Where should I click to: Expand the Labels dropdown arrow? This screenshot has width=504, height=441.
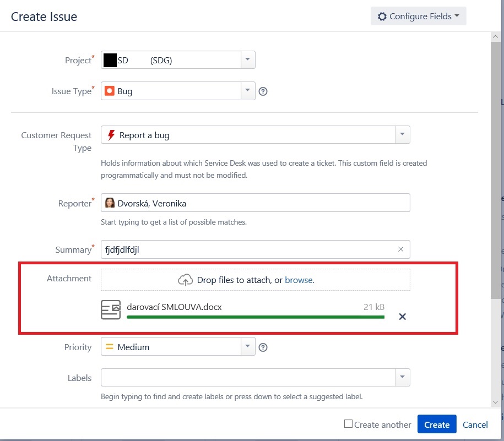pos(403,377)
